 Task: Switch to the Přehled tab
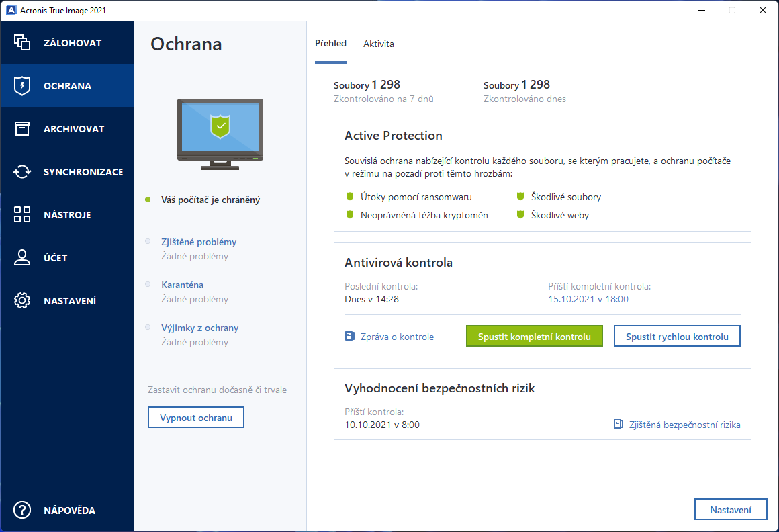tap(330, 43)
